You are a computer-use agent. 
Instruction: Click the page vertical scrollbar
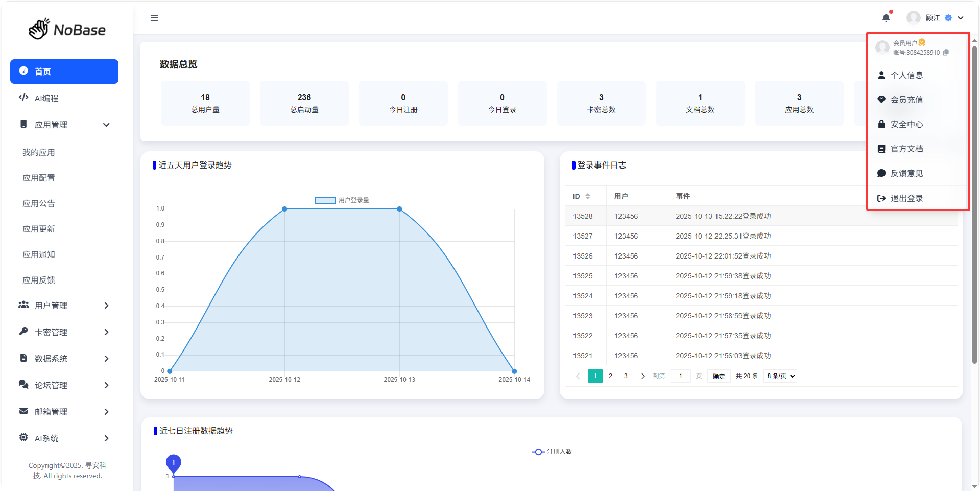pyautogui.click(x=974, y=204)
